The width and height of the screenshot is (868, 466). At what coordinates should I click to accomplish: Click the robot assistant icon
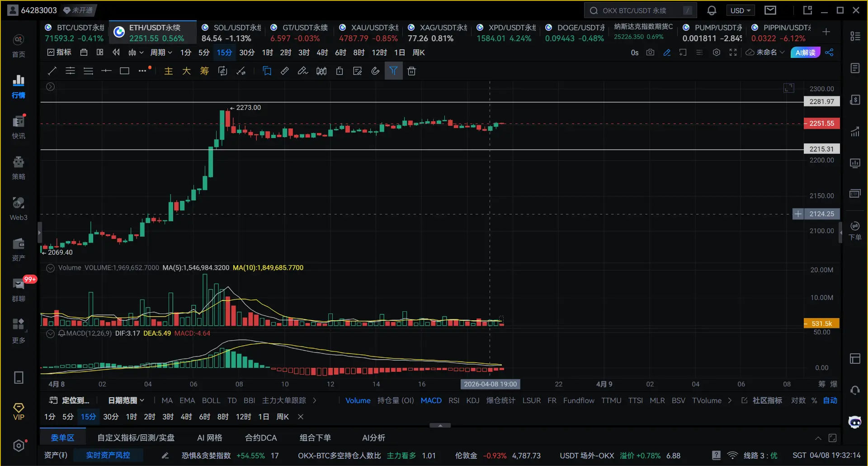pyautogui.click(x=855, y=422)
